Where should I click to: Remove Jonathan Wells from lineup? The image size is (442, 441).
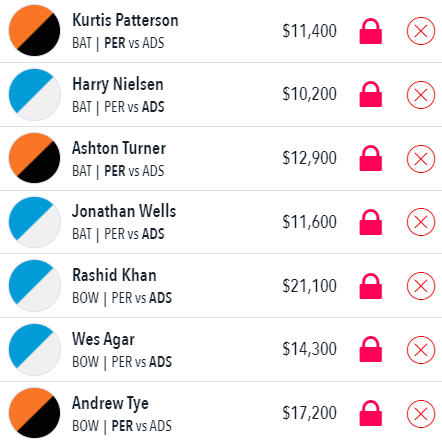[x=421, y=222]
